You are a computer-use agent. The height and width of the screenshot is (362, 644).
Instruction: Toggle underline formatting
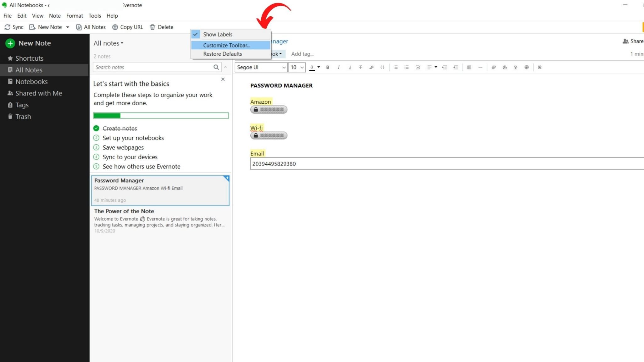tap(350, 67)
